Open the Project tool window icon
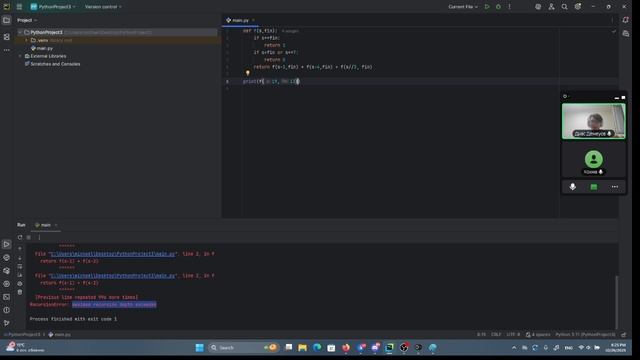Image resolution: width=640 pixels, height=360 pixels. click(x=7, y=20)
